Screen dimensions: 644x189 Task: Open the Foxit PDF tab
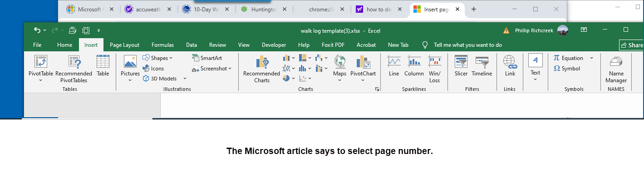[x=333, y=45]
